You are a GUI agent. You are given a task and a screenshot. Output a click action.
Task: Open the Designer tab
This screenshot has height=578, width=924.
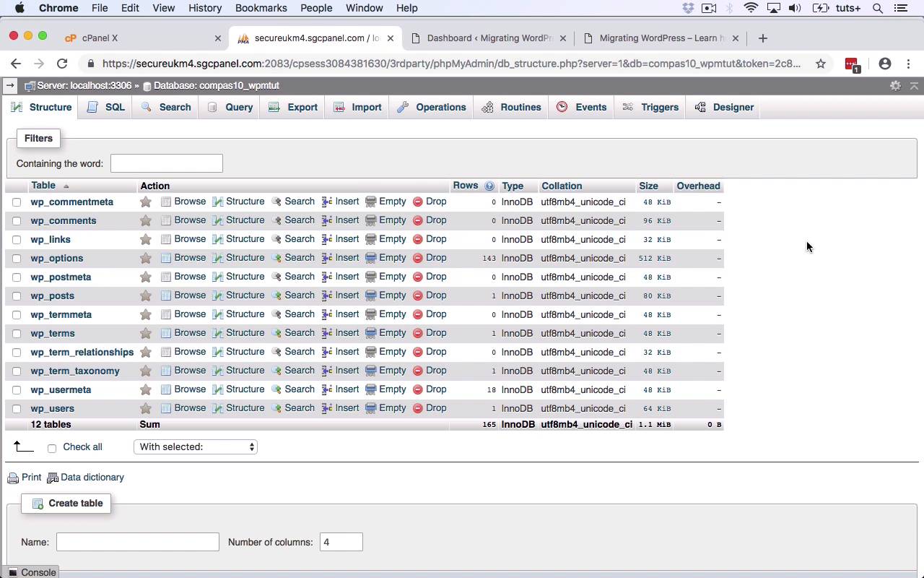(724, 107)
